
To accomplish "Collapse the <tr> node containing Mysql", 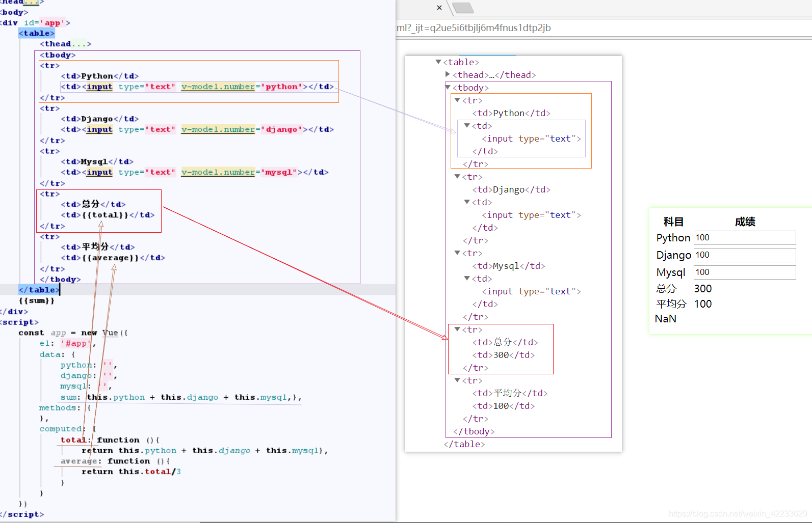I will pyautogui.click(x=457, y=253).
